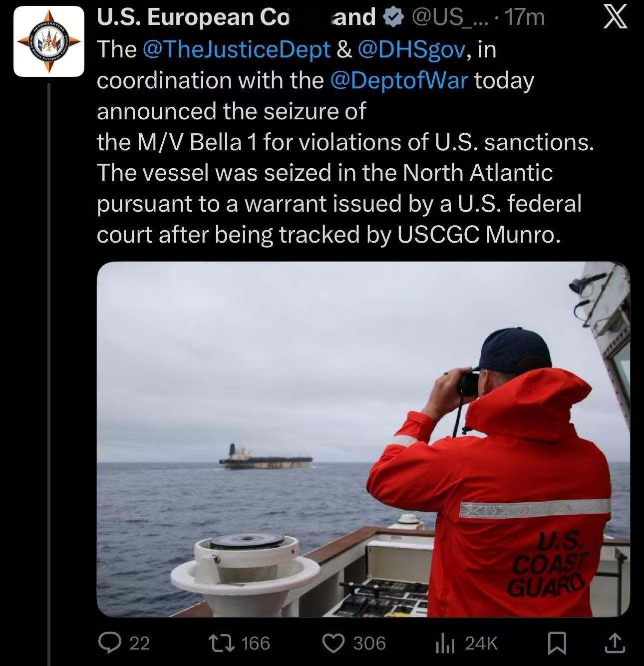Click the blue verified badge

pos(392,18)
